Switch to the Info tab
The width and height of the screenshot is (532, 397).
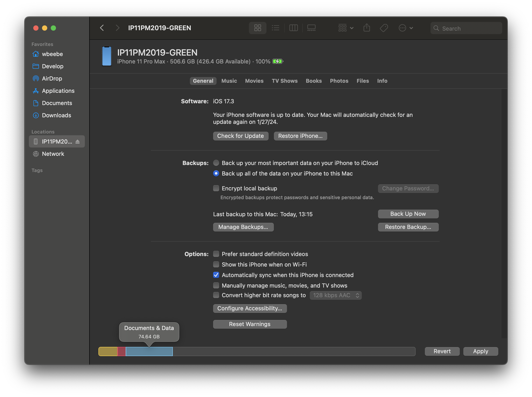(x=382, y=81)
